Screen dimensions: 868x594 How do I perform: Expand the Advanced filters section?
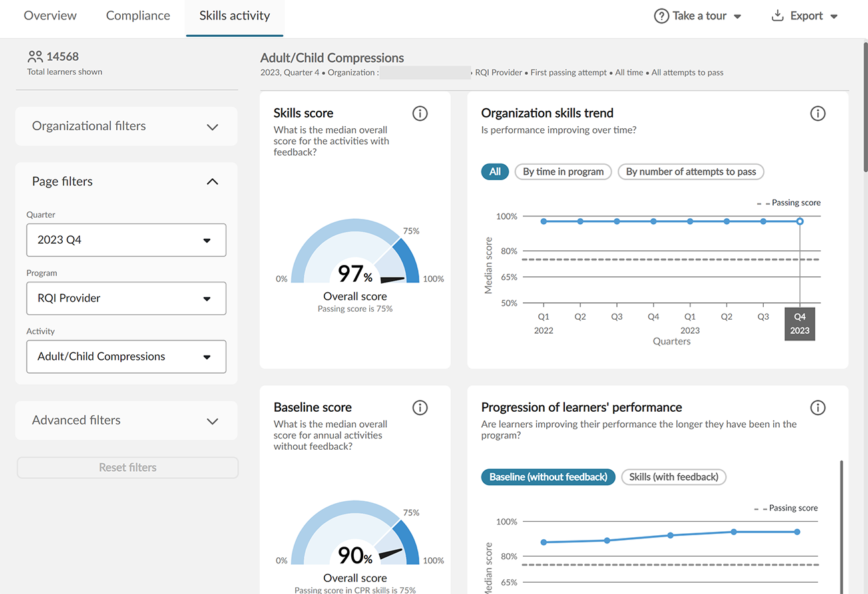(x=126, y=420)
